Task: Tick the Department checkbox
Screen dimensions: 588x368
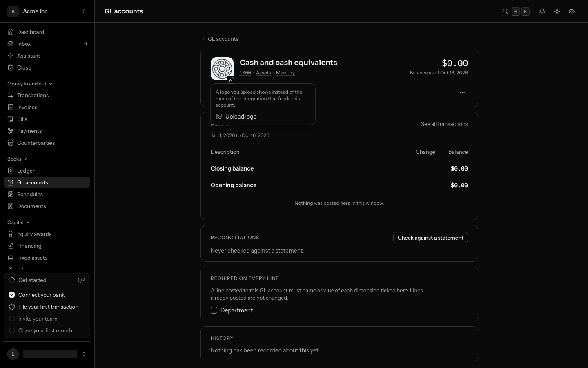Action: [x=214, y=310]
